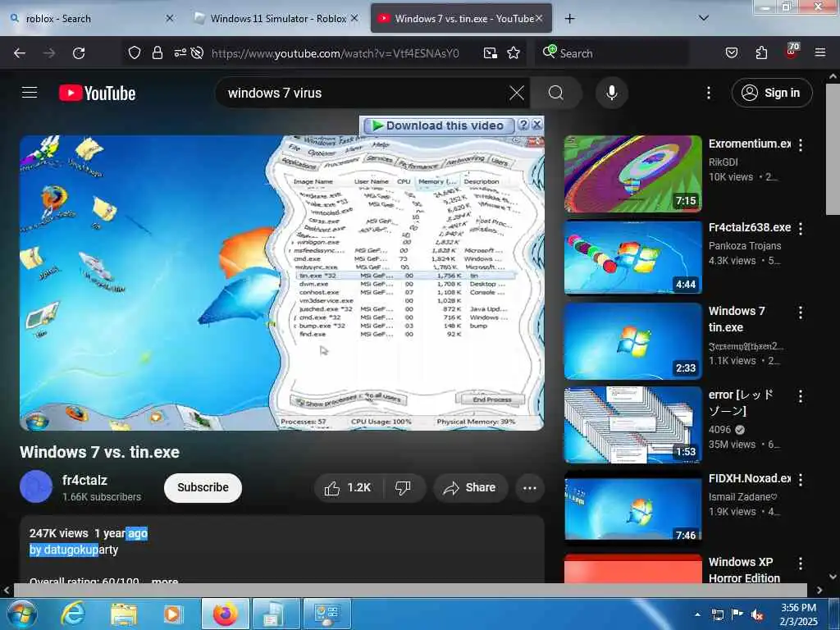Play the Exromentium.exe video thumbnail

pyautogui.click(x=632, y=174)
